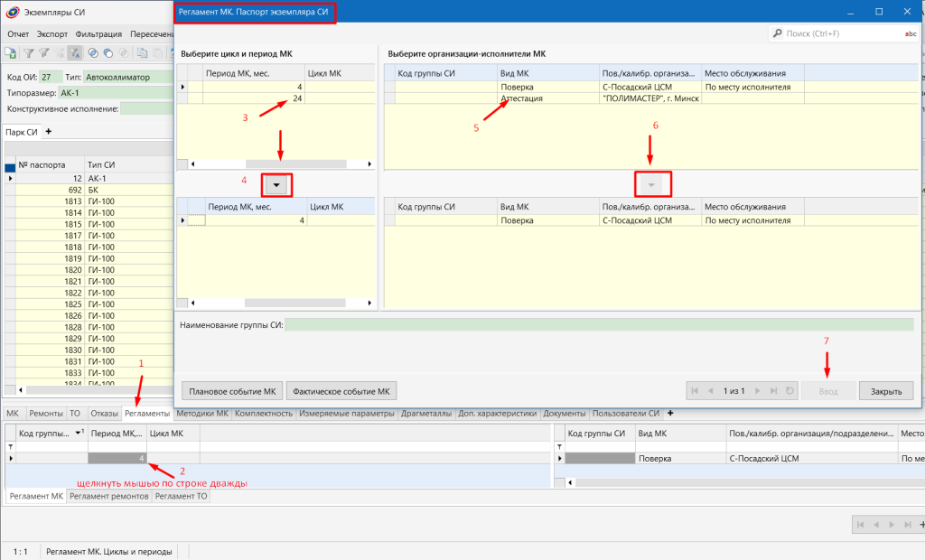Click right scroll arrow of upper period grid

click(369, 164)
